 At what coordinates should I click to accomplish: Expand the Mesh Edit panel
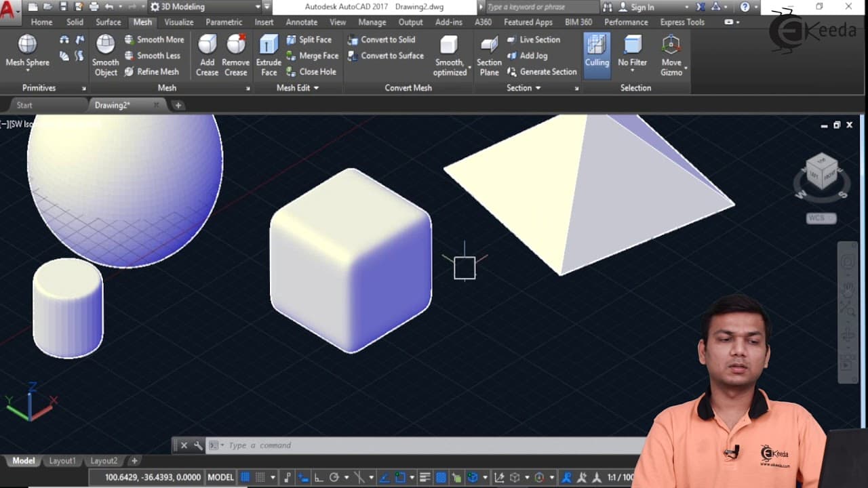point(297,88)
